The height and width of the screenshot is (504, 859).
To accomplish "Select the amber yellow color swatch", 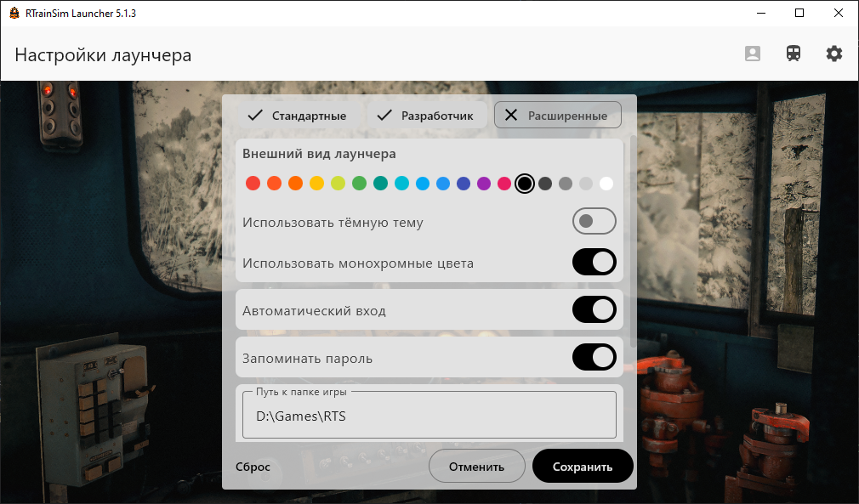I will pos(316,184).
